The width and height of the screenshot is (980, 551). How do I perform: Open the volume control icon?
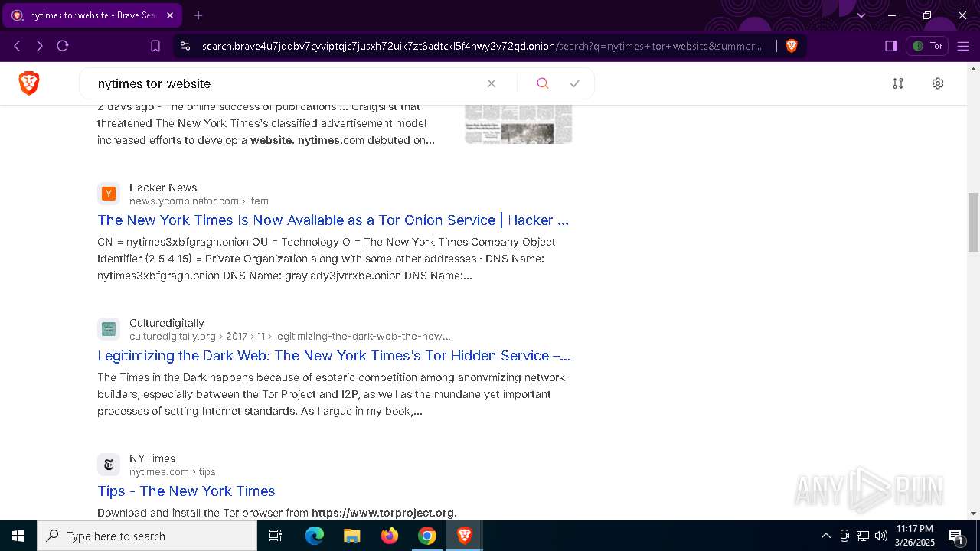881,536
